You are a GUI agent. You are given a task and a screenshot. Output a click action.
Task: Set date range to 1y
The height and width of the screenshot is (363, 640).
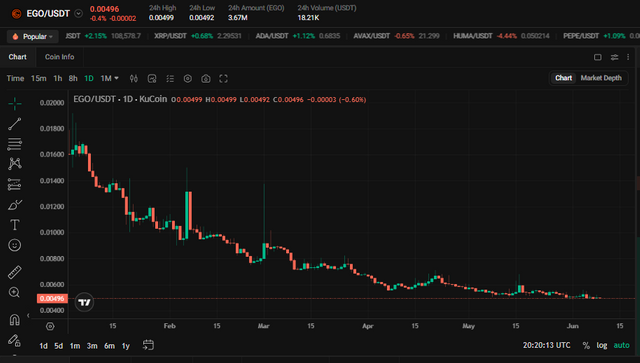tap(126, 346)
